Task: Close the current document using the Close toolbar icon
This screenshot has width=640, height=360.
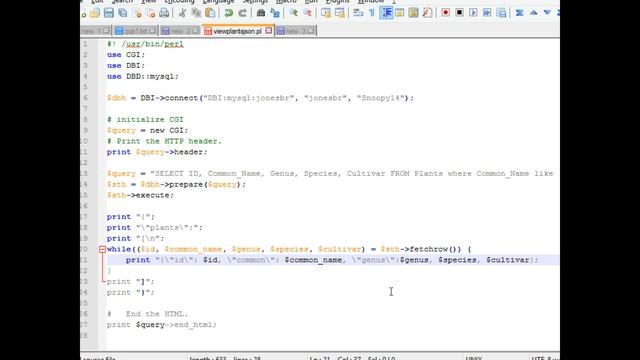Action: tap(137, 13)
